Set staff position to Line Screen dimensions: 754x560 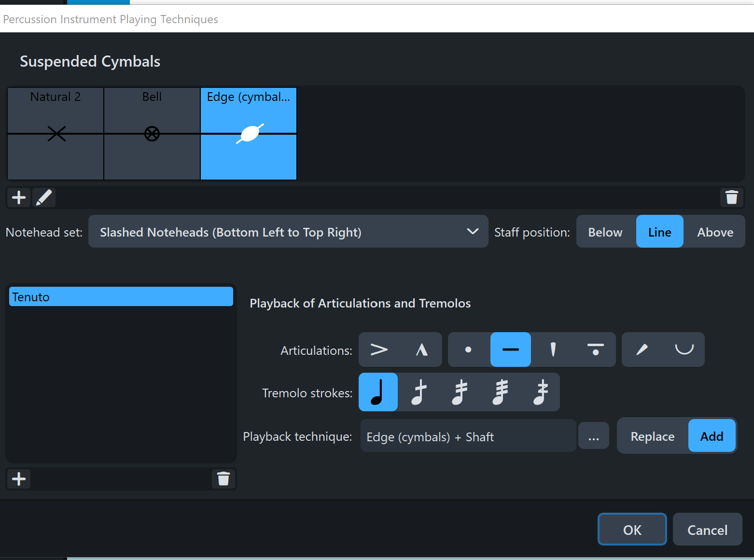pyautogui.click(x=659, y=232)
